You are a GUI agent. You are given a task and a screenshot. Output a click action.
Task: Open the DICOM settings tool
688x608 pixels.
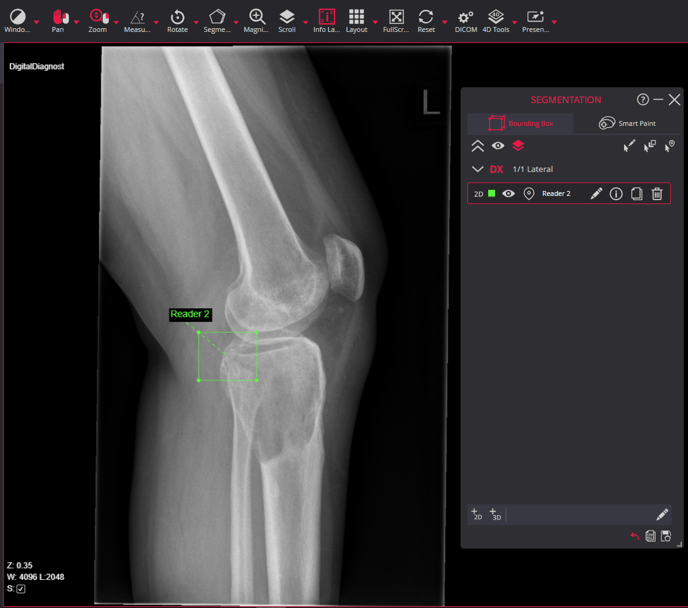466,21
